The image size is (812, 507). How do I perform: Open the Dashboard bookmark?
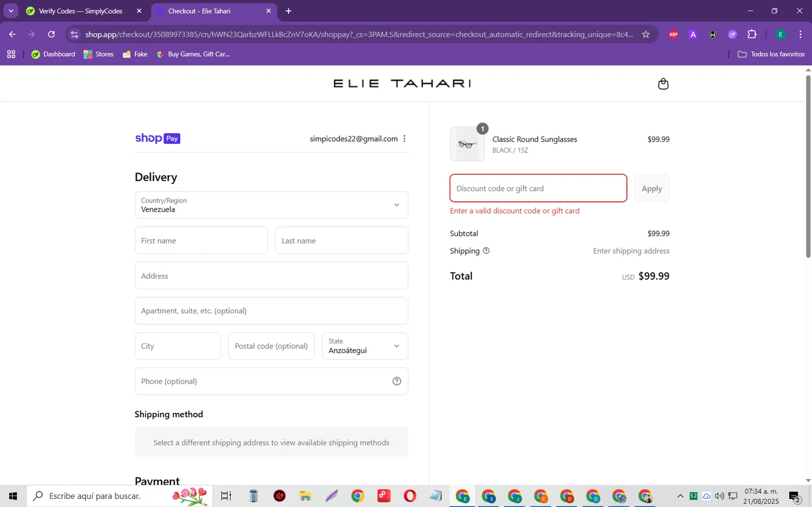(x=54, y=54)
